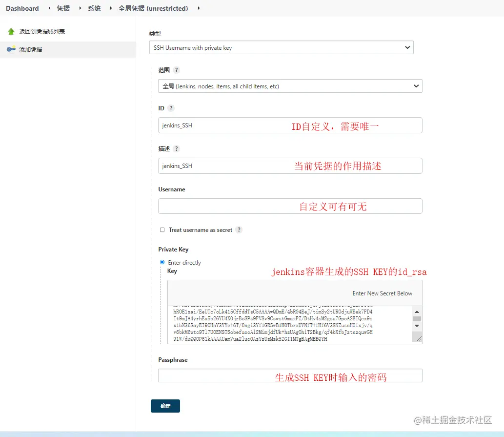Return to credential domain list 返回到凭据域列表
Screen dimensions: 504x437
(x=42, y=32)
